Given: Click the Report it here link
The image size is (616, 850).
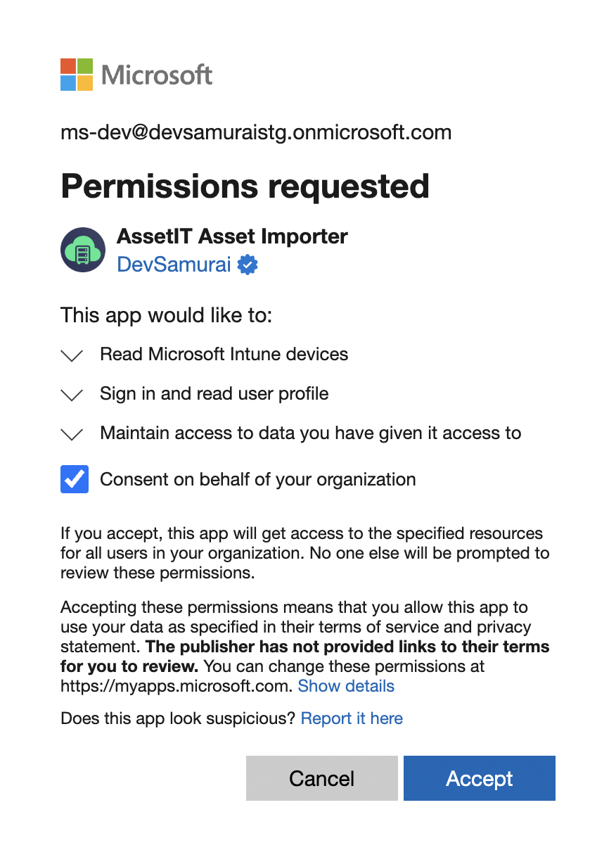Looking at the screenshot, I should tap(352, 718).
